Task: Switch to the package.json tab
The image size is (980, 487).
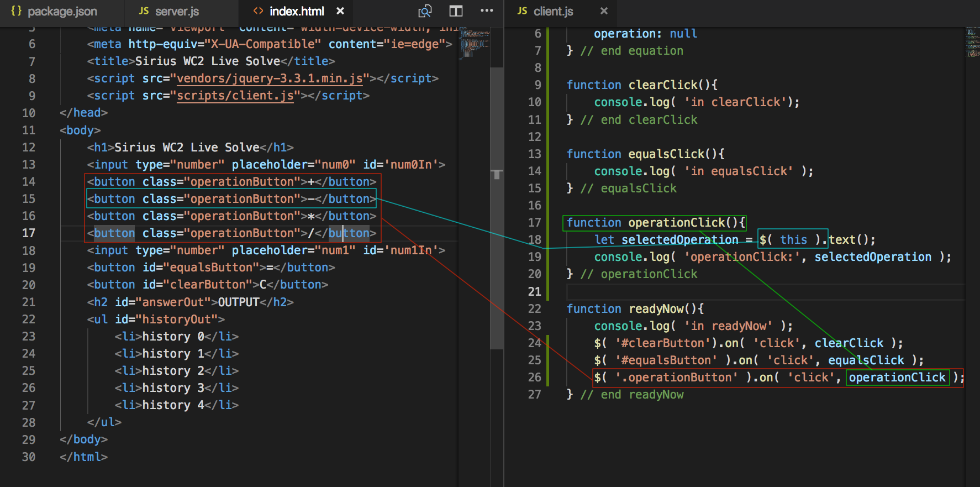Action: 54,11
